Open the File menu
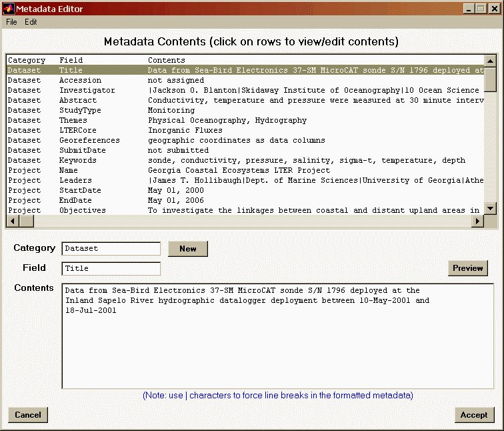This screenshot has height=431, width=504. tap(11, 22)
